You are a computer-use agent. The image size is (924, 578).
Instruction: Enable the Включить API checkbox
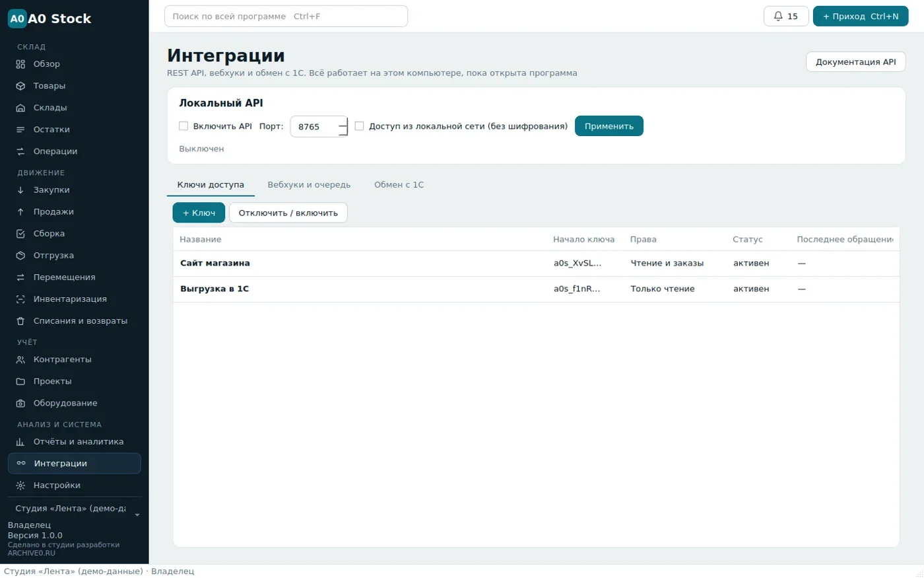pos(183,126)
